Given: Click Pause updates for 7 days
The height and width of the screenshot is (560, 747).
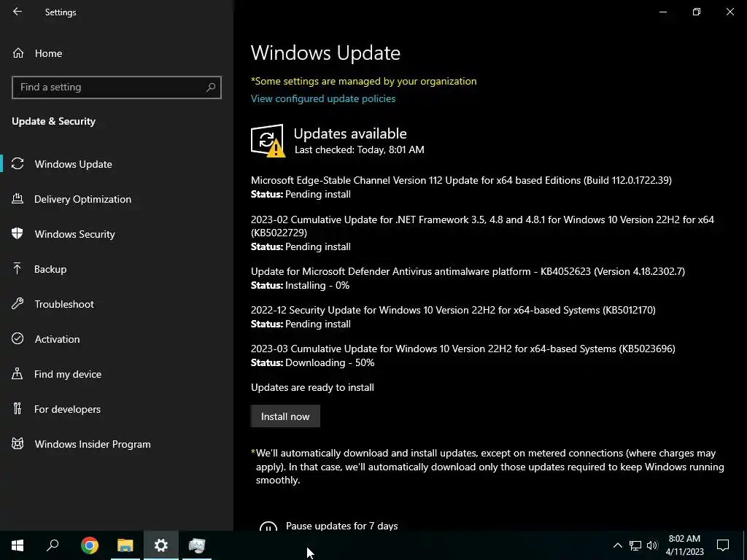Looking at the screenshot, I should point(341,526).
